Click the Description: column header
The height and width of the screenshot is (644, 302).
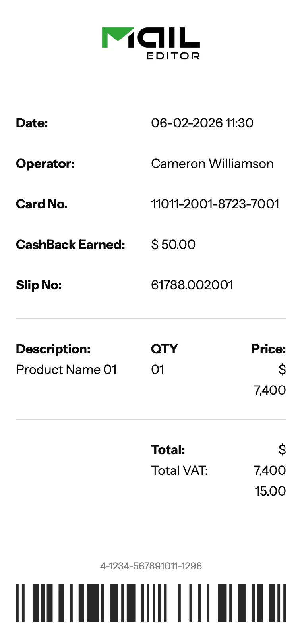[53, 349]
